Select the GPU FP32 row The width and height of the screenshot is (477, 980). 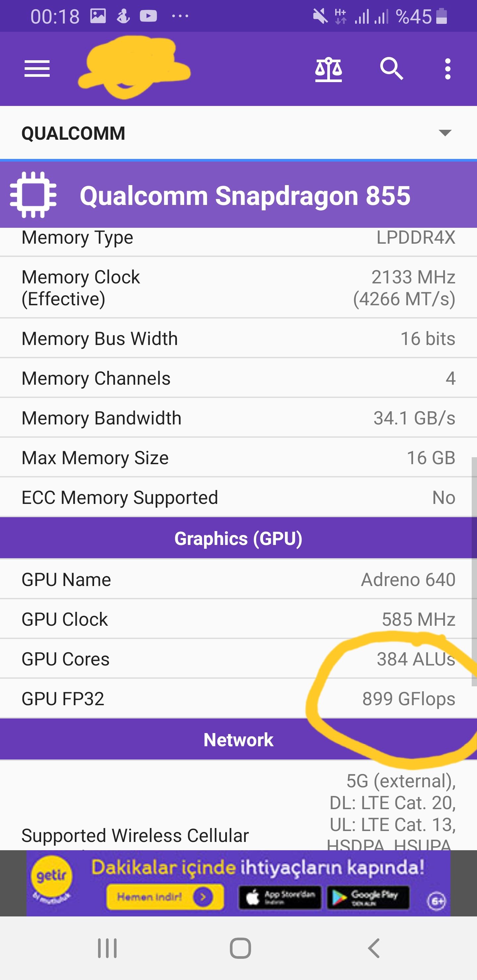pyautogui.click(x=238, y=699)
